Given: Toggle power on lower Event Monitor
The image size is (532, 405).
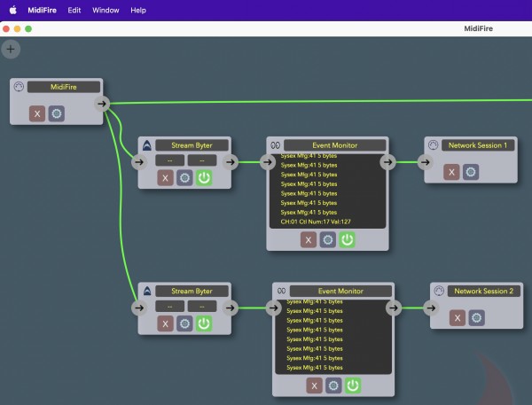Looking at the screenshot, I should 353,386.
